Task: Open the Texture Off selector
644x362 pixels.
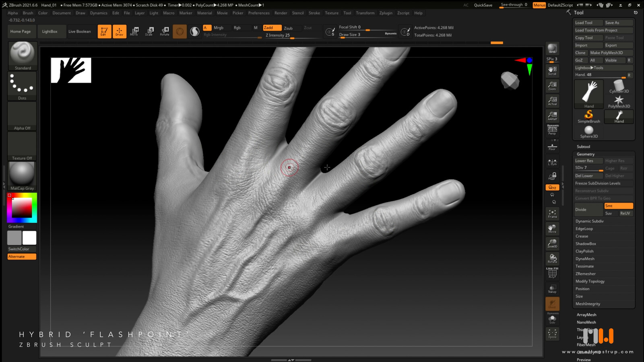Action: pos(22,146)
